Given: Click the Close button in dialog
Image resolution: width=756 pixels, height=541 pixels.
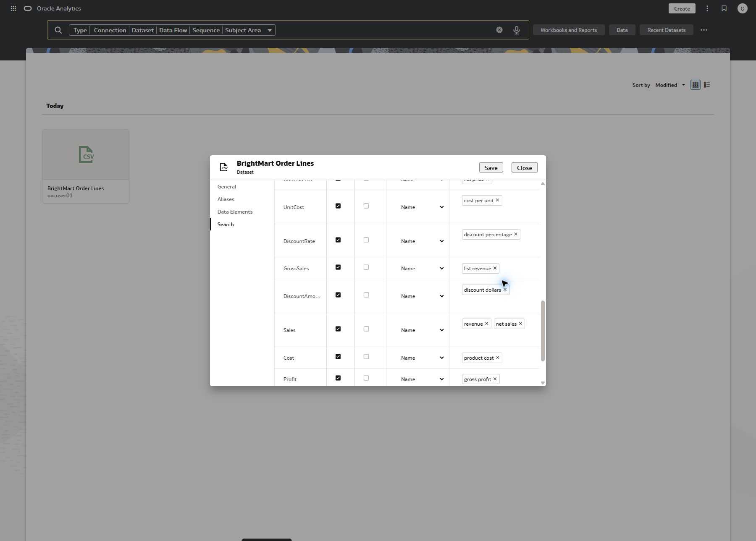Looking at the screenshot, I should tap(525, 167).
